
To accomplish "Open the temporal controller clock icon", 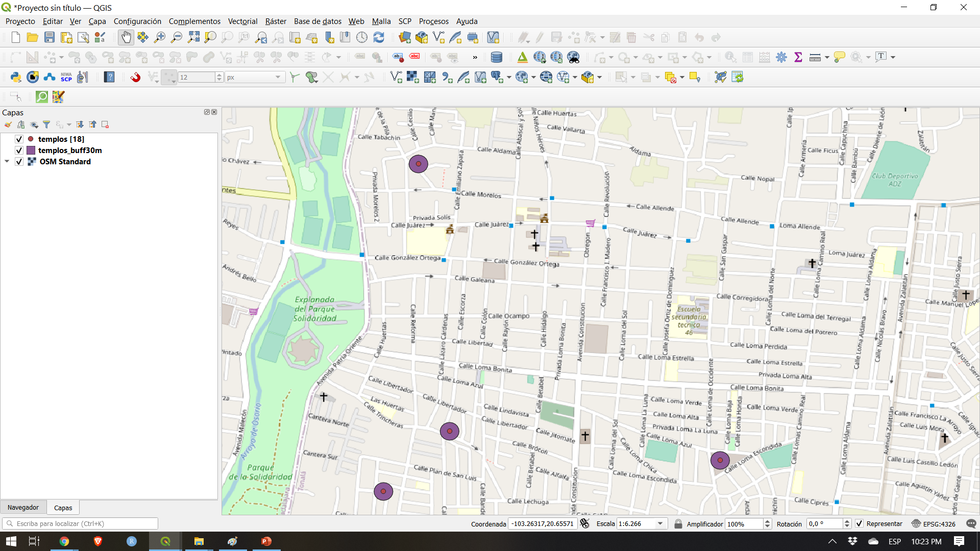I will pos(362,37).
